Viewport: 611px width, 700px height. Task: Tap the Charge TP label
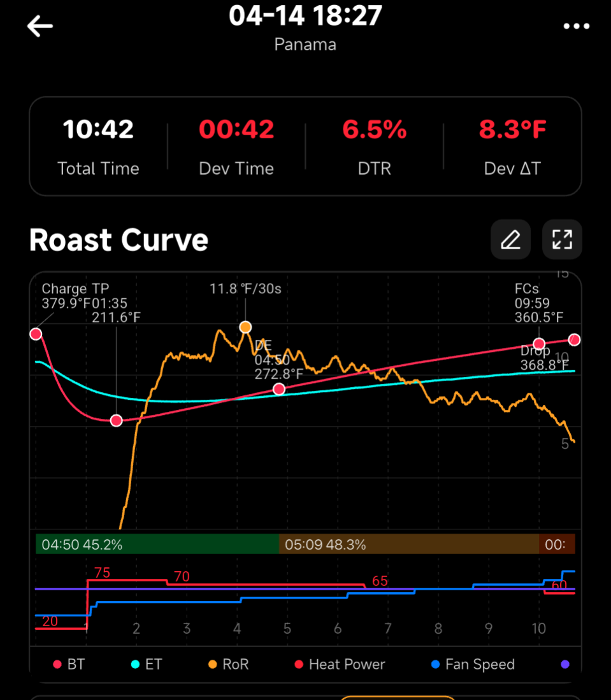75,289
